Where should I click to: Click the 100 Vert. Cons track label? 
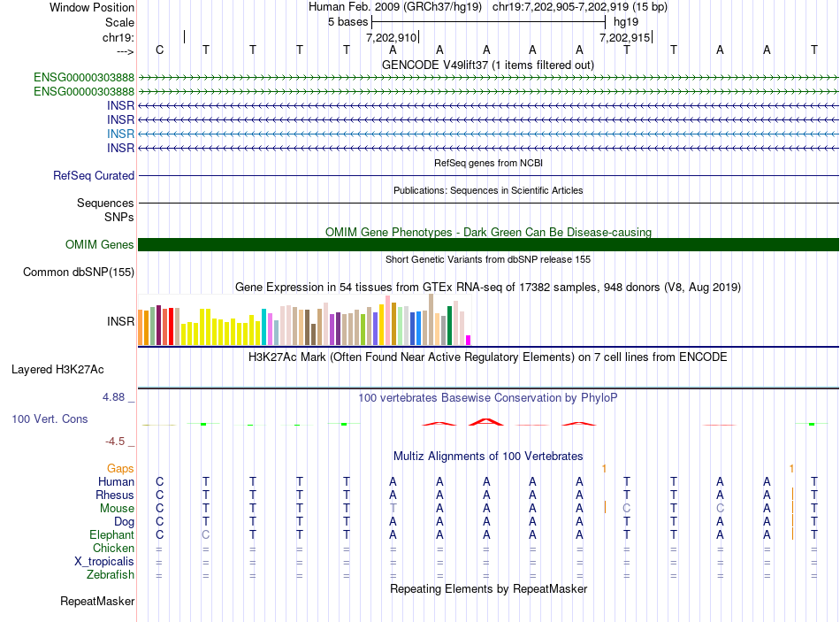(x=50, y=419)
